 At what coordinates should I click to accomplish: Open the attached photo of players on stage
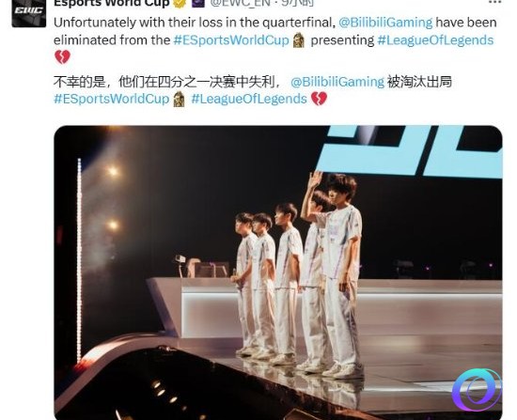pyautogui.click(x=278, y=272)
